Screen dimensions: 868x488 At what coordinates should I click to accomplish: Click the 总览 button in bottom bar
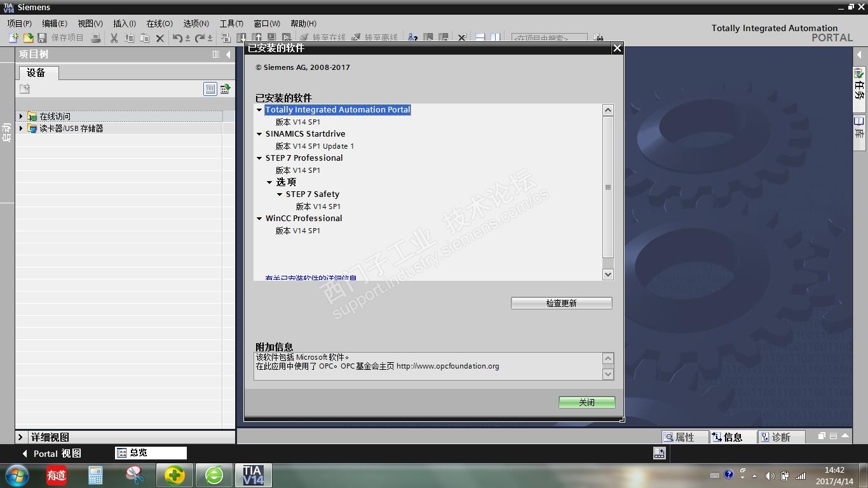[x=151, y=453]
